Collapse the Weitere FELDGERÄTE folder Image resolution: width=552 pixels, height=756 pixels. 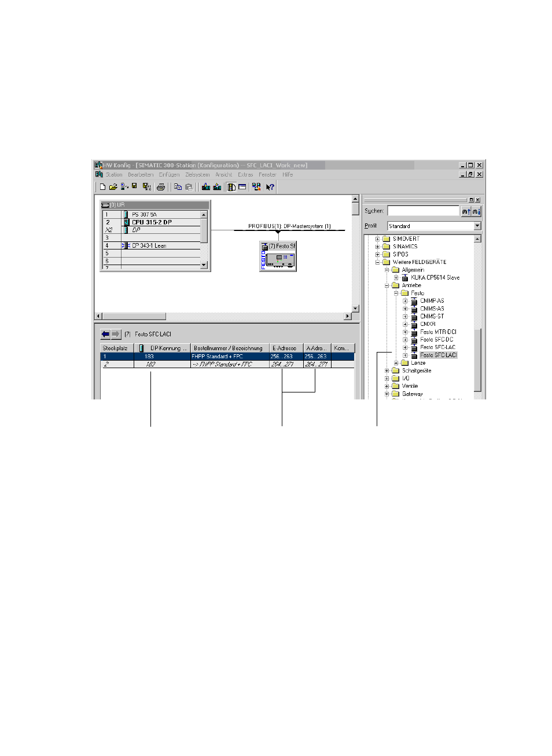pos(378,262)
